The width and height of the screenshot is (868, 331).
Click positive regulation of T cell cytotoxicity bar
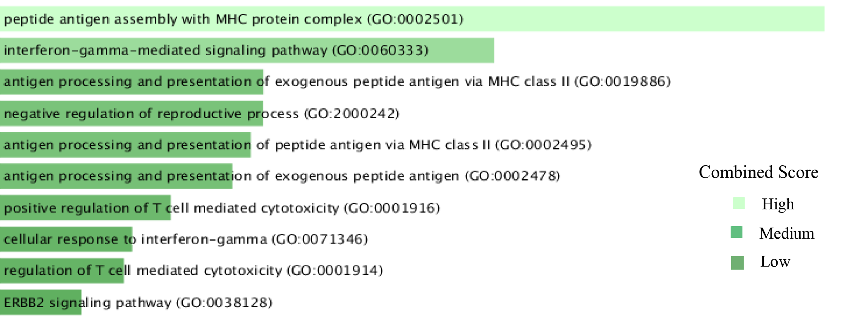point(86,208)
